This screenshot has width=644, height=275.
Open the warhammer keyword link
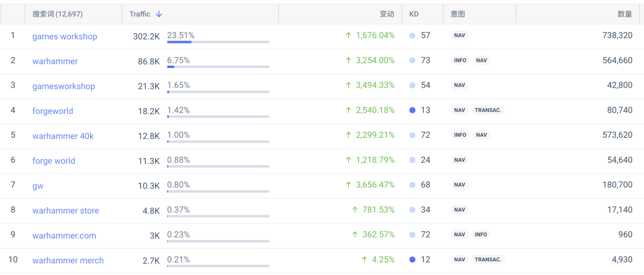pos(55,61)
